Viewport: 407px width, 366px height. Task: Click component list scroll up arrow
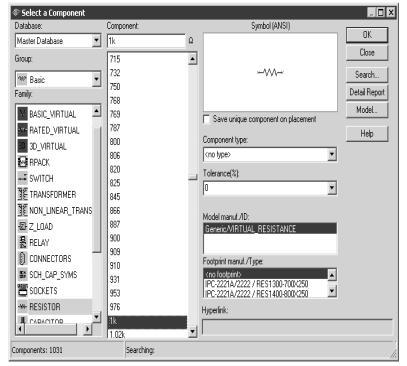pyautogui.click(x=193, y=59)
